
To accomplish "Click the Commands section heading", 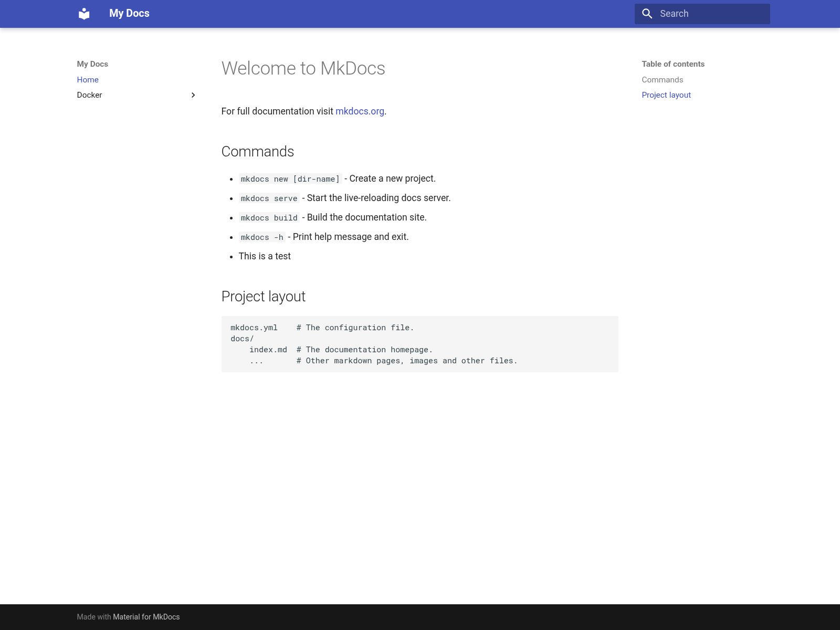I will click(258, 152).
